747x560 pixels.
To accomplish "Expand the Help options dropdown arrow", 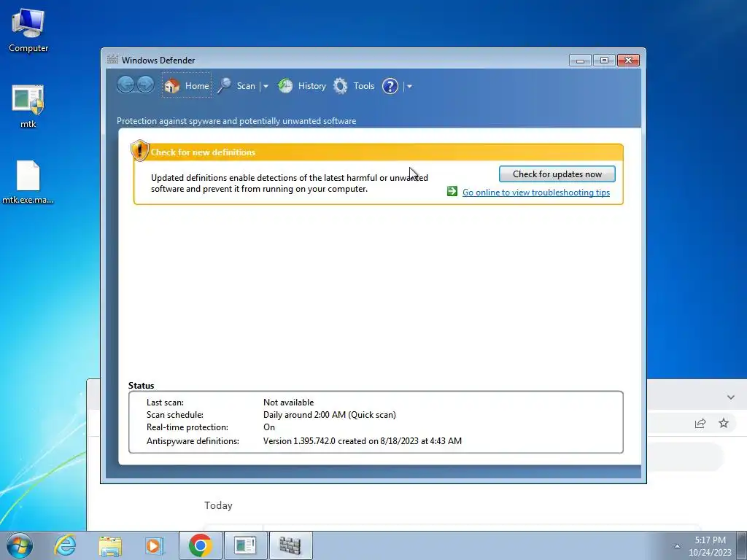I will [x=409, y=87].
